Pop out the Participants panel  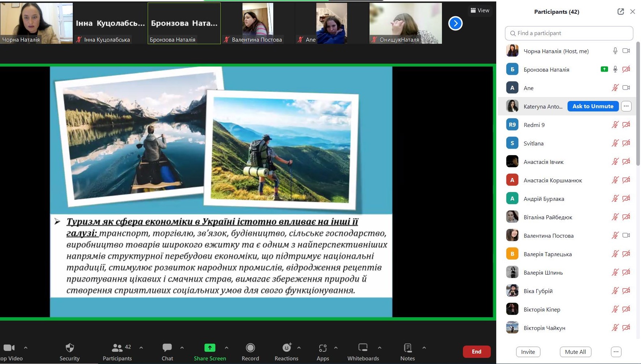click(x=620, y=12)
